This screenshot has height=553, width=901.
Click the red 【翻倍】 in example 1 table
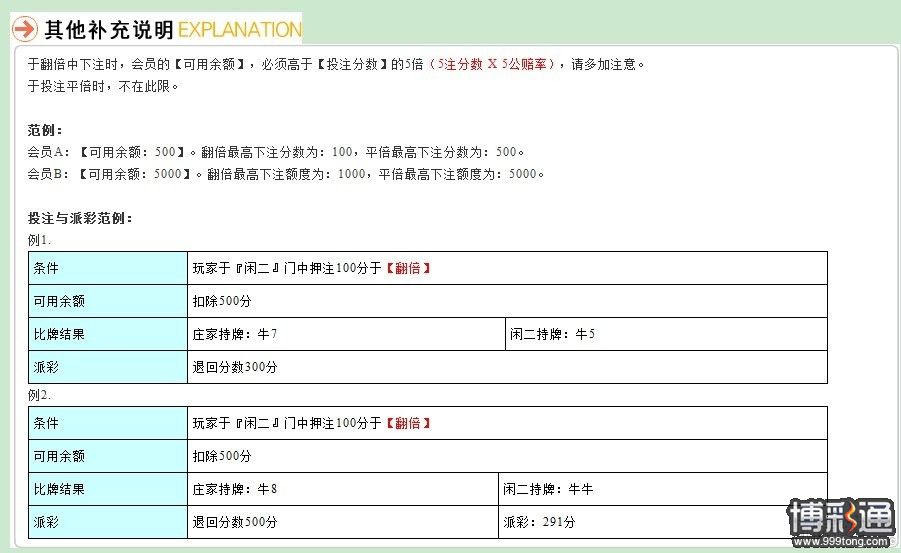408,268
